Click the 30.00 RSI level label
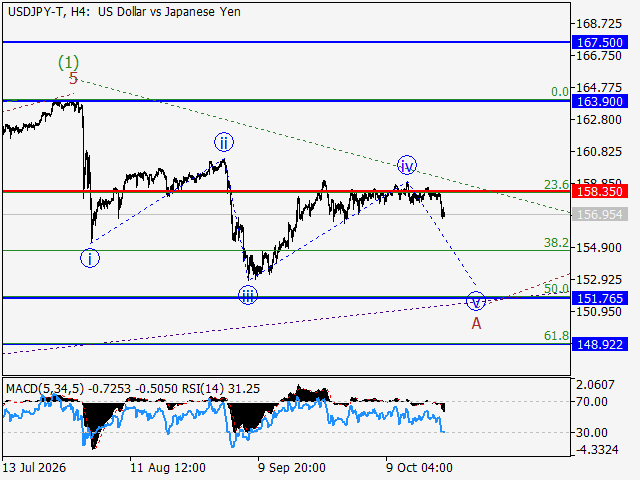This screenshot has height=480, width=640. 591,432
